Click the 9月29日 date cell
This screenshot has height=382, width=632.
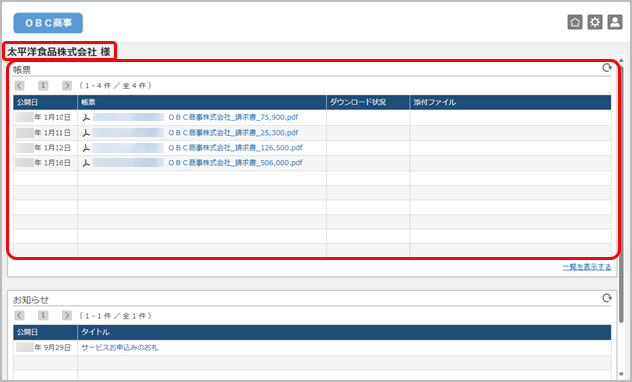tap(46, 347)
